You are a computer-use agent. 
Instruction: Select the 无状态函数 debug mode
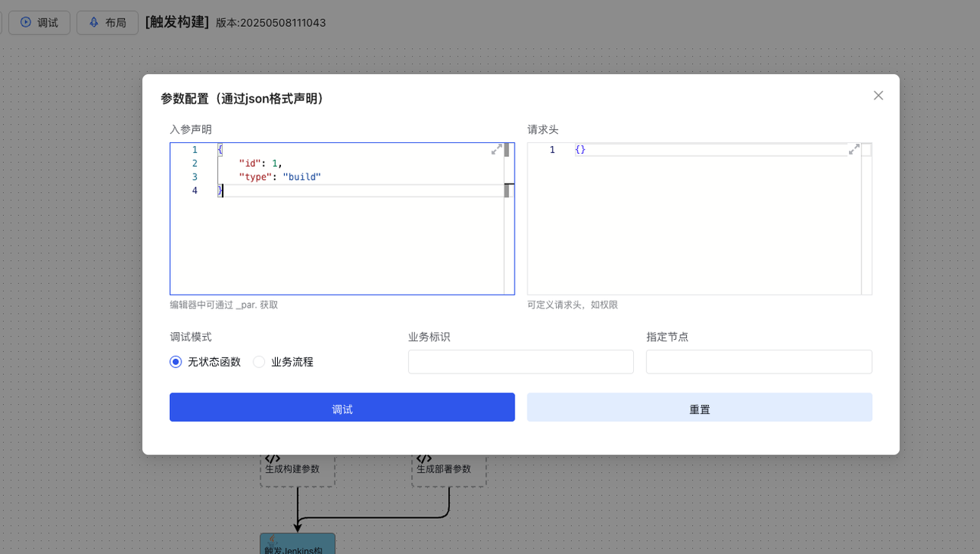(x=176, y=362)
